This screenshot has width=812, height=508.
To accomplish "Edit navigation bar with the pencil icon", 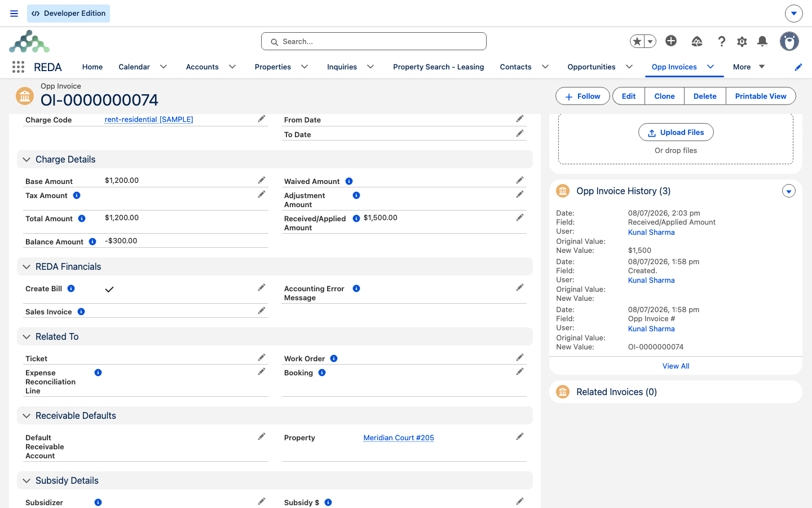I will point(798,67).
